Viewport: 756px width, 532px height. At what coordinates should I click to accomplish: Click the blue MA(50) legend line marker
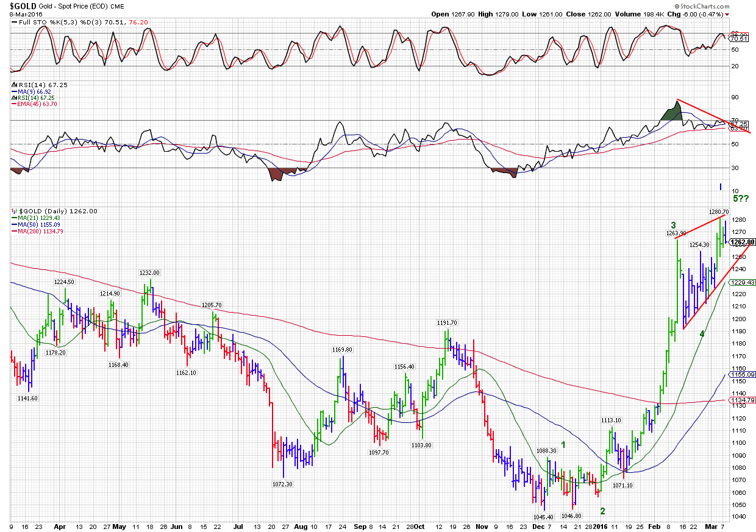tap(14, 225)
